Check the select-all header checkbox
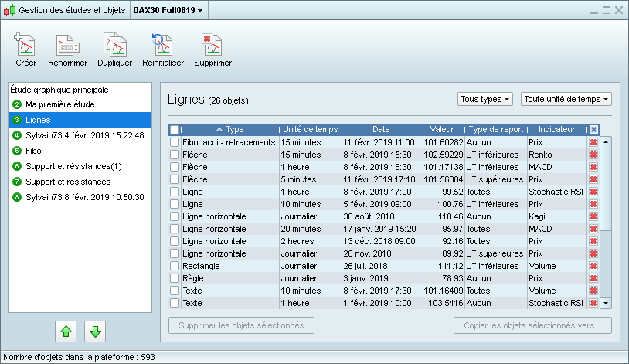The image size is (629, 364). pos(175,130)
